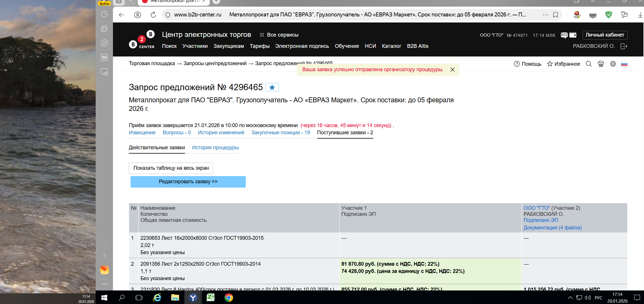Open Тарифы menu item
644x304 pixels.
pyautogui.click(x=260, y=46)
